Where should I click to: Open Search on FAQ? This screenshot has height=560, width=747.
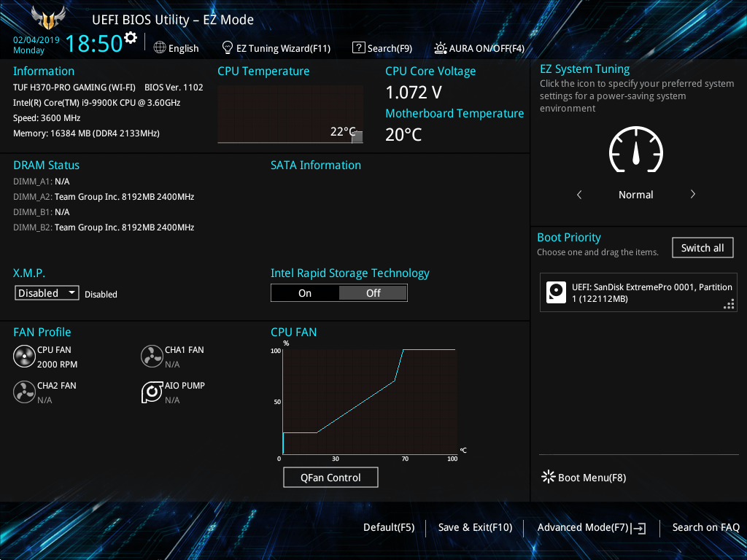pos(705,528)
